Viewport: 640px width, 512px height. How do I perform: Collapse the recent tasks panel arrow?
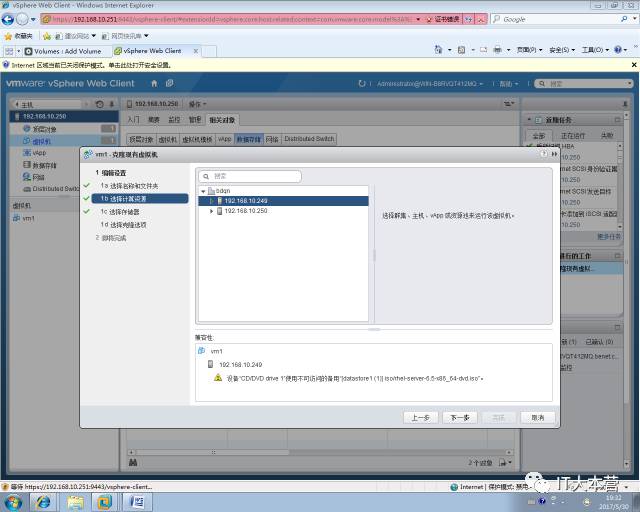pyautogui.click(x=529, y=120)
